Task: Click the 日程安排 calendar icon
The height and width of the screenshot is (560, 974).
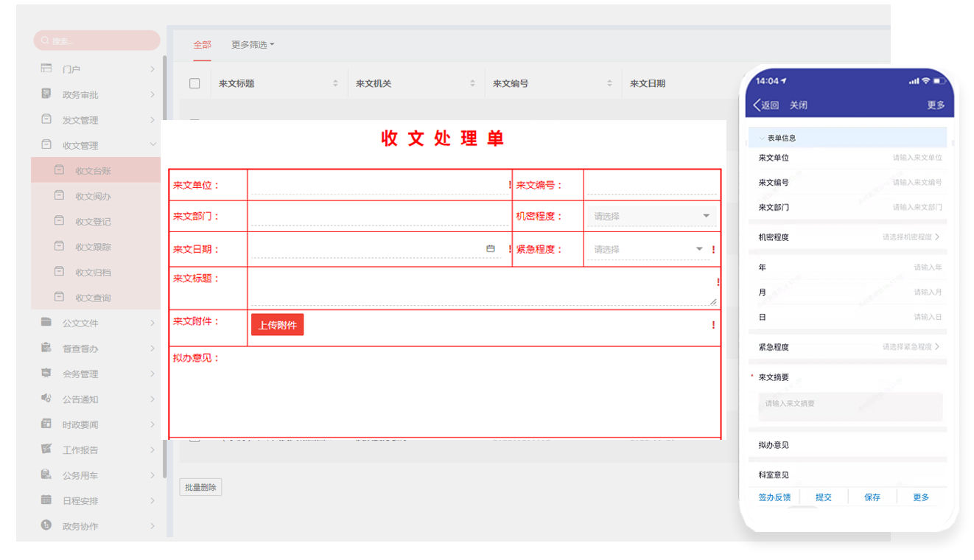Action: 46,500
